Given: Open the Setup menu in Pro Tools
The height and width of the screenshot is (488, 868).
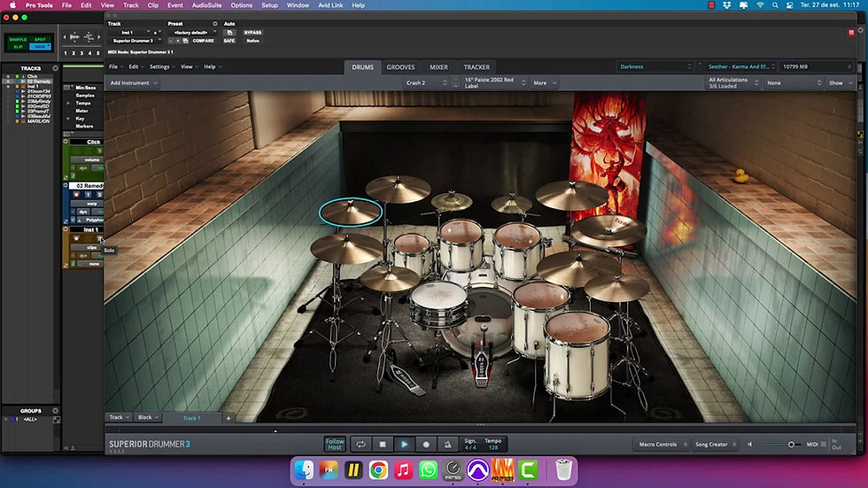Looking at the screenshot, I should [269, 5].
